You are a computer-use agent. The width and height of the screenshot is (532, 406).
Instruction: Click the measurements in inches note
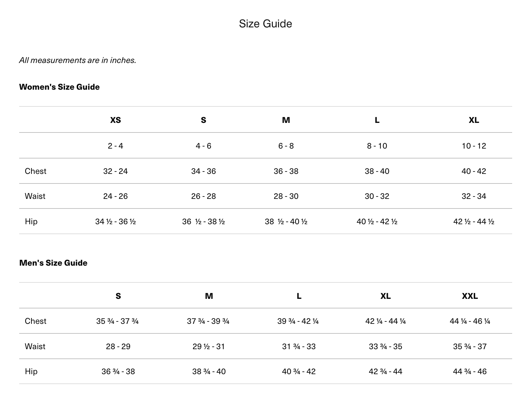click(x=78, y=60)
